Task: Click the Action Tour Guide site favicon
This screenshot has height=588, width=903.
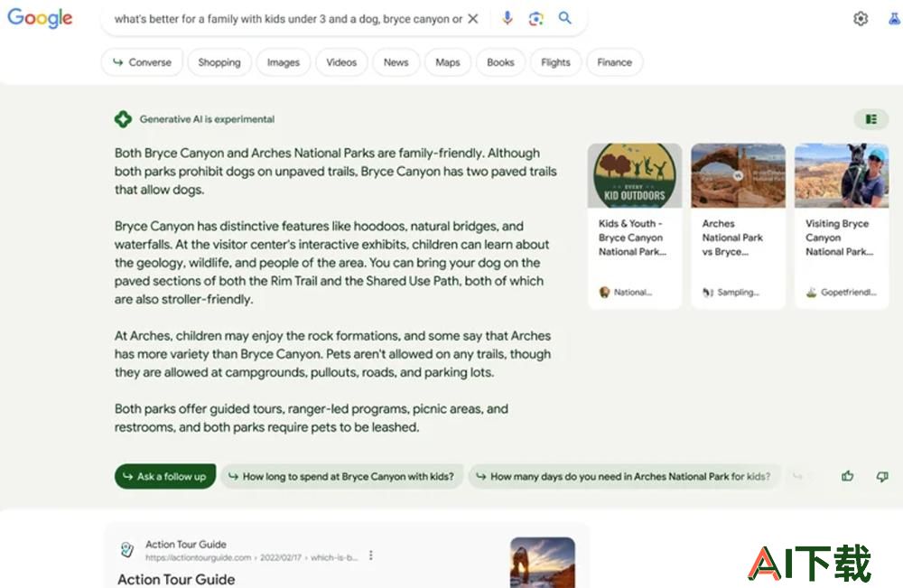Action: (127, 550)
